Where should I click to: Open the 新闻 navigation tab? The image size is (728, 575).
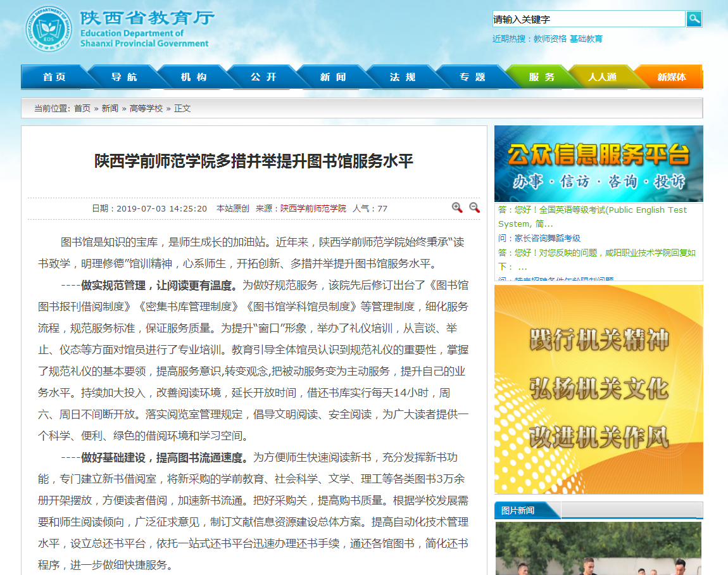[x=333, y=77]
